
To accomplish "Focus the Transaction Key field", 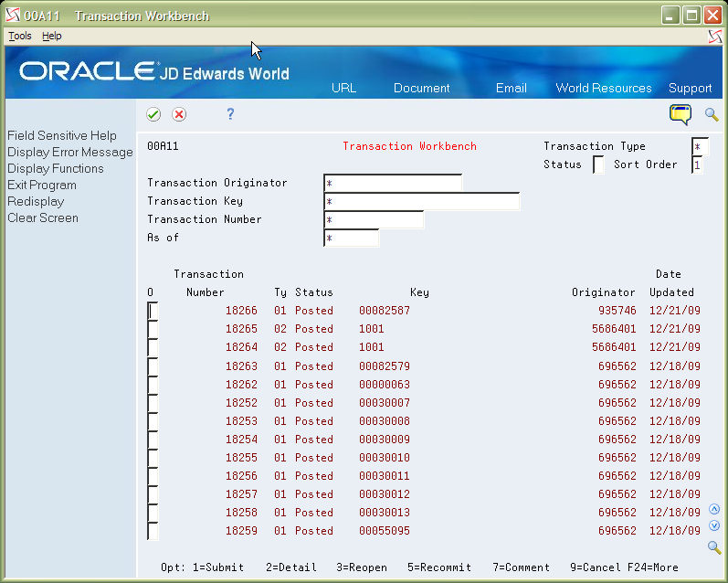I will pyautogui.click(x=422, y=201).
